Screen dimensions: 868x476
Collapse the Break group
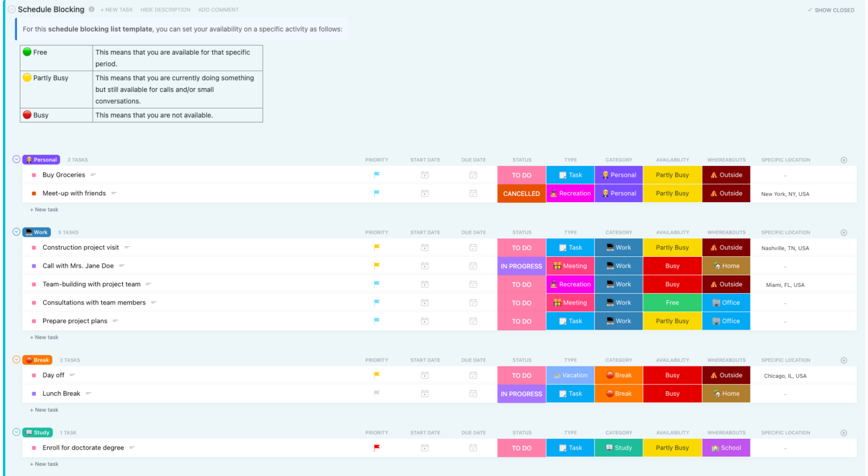click(16, 360)
